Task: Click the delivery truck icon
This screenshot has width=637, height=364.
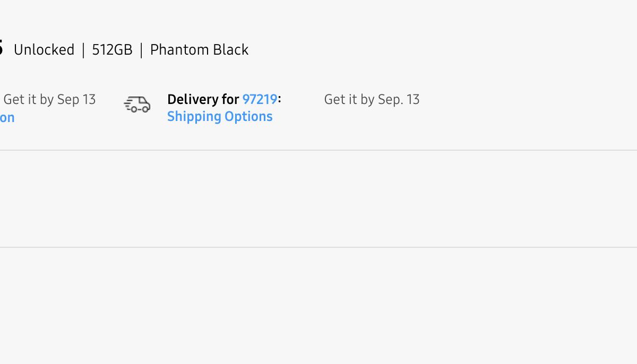Action: [137, 104]
